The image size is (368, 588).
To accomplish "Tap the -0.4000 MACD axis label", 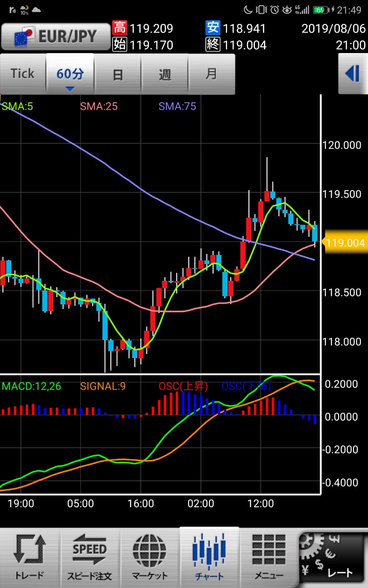I will pos(340,482).
